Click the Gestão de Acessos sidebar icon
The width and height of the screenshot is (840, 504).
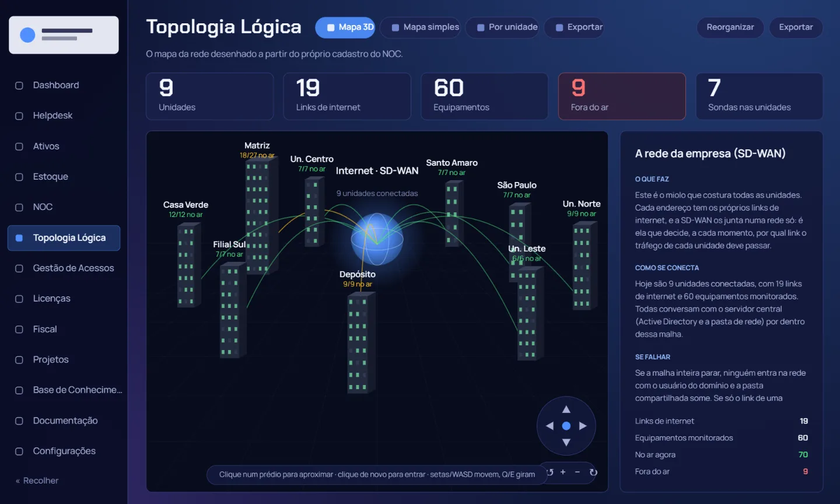[19, 268]
